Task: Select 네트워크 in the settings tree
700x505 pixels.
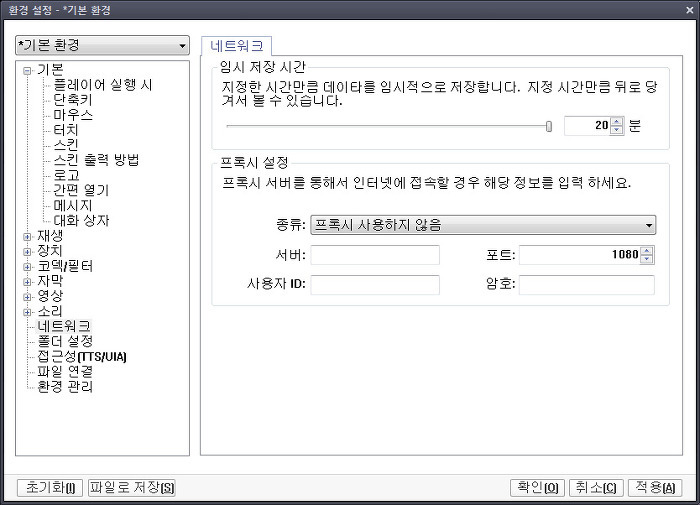Action: coord(64,326)
